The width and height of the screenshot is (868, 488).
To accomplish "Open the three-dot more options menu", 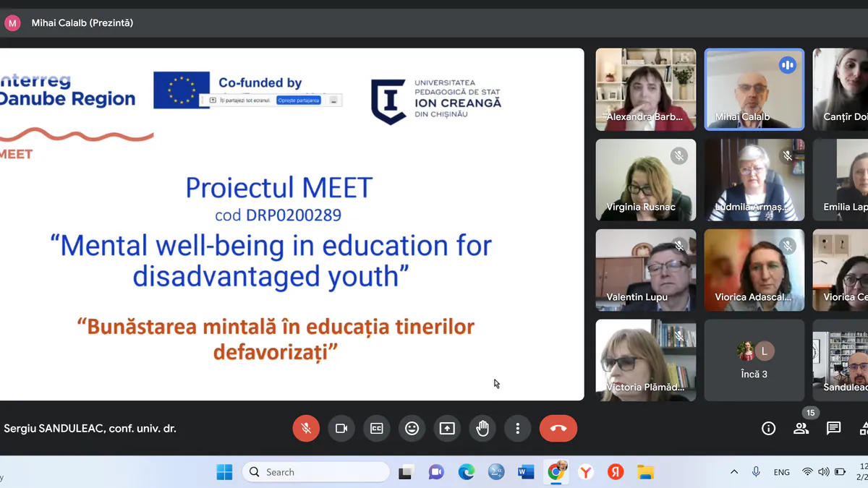I will click(x=517, y=429).
